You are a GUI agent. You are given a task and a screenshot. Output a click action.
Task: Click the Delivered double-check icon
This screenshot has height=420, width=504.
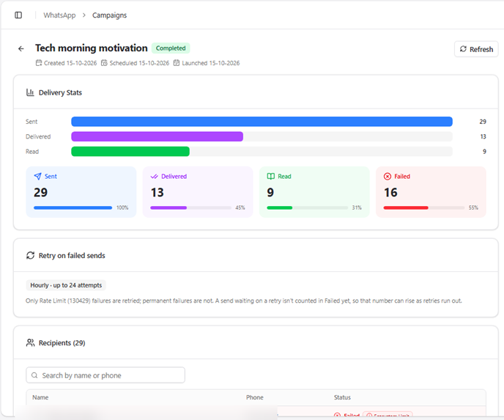click(155, 176)
